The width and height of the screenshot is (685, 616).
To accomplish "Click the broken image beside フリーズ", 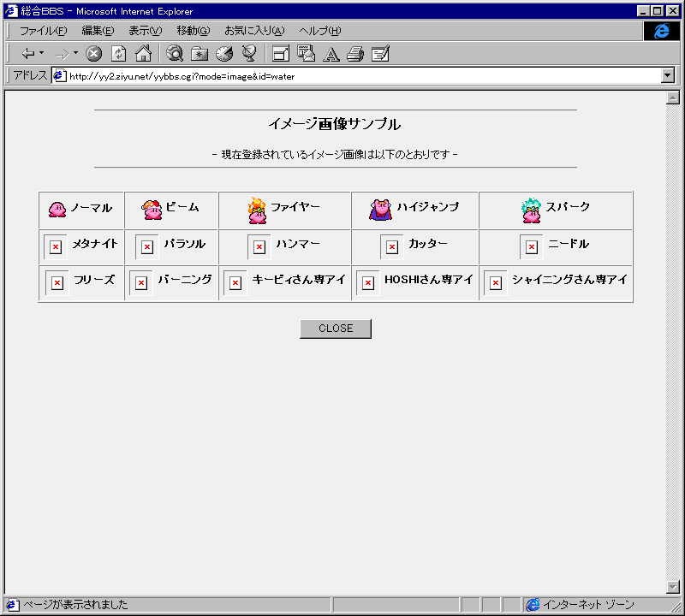I will (57, 283).
